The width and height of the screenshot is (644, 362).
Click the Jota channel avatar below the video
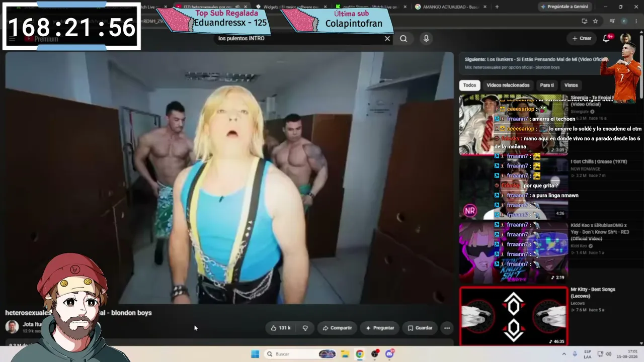[x=12, y=327]
